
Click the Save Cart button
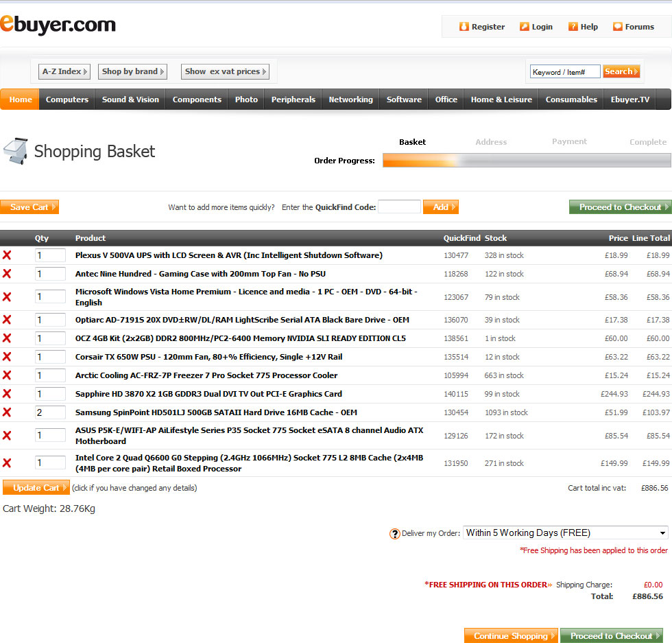click(x=29, y=207)
